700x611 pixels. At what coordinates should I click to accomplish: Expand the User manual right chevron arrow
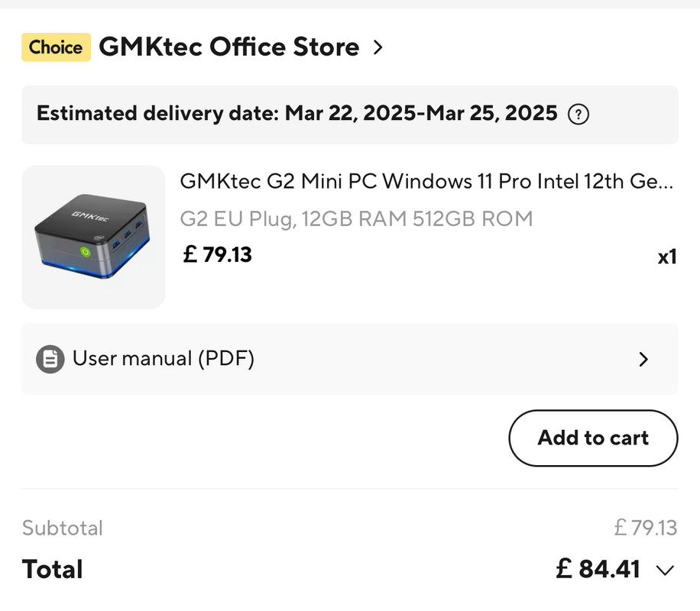643,359
